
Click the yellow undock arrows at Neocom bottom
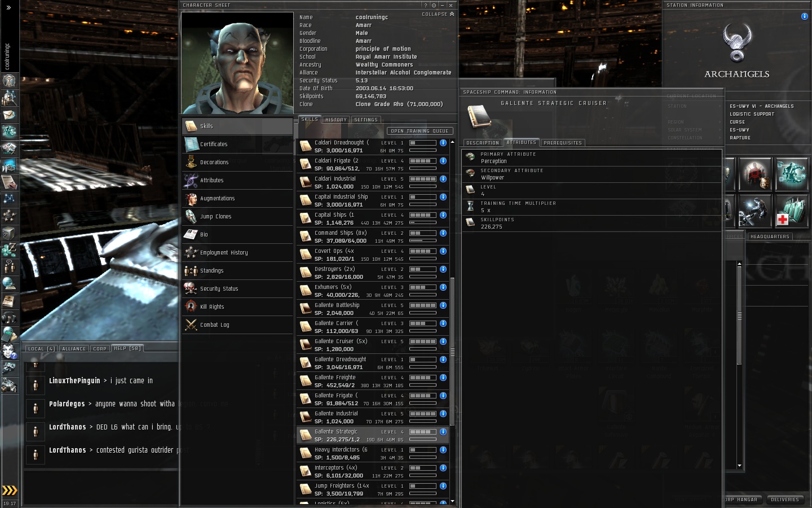pyautogui.click(x=10, y=490)
